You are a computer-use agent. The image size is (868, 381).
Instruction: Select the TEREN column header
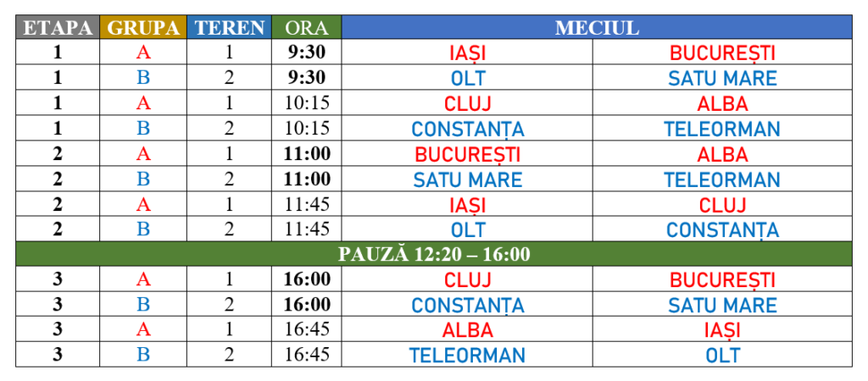(x=230, y=28)
